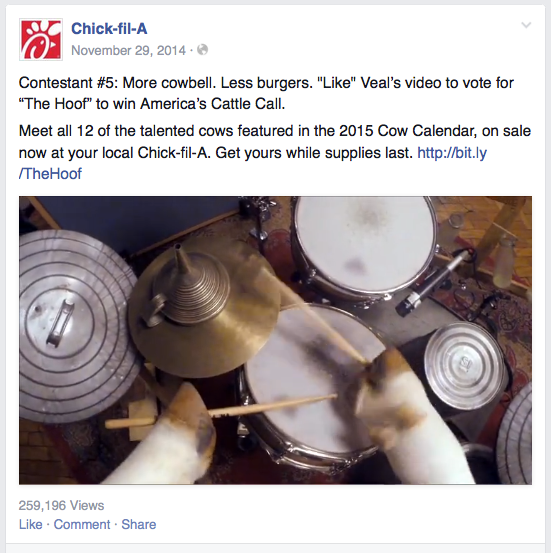Click the Contestant #5 post text
551x553 pixels.
pyautogui.click(x=266, y=93)
